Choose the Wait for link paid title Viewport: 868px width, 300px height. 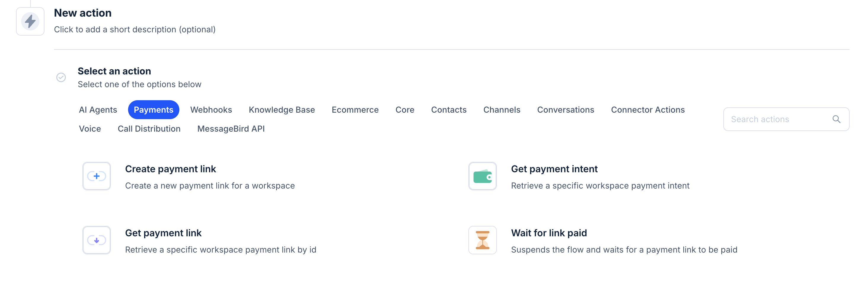[x=548, y=233]
